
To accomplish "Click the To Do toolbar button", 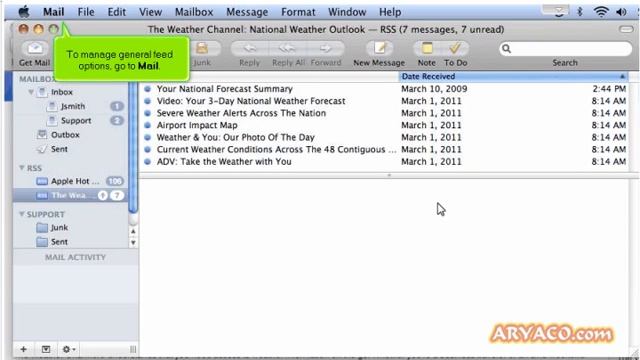I will click(x=455, y=49).
